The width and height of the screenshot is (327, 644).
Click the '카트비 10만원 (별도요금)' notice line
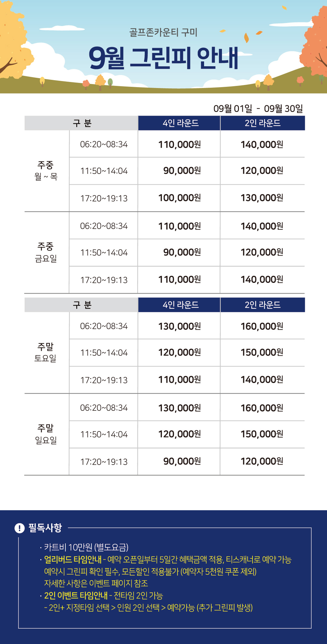coord(86,547)
